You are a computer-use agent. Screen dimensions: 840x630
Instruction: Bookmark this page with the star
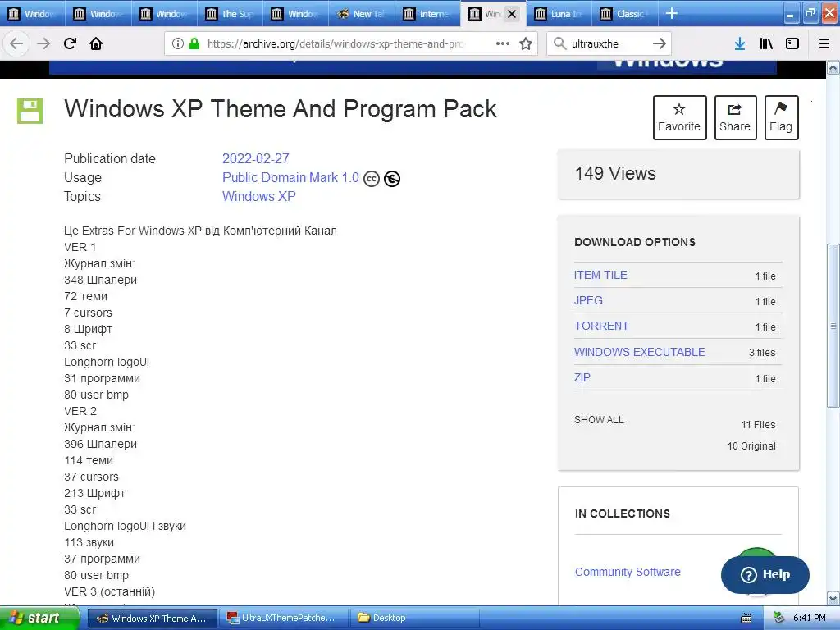point(526,43)
